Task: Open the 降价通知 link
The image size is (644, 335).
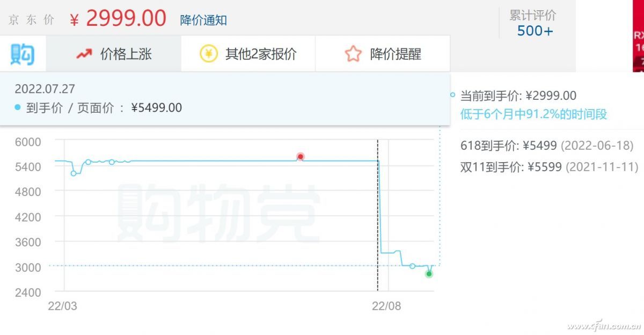Action: (x=202, y=19)
